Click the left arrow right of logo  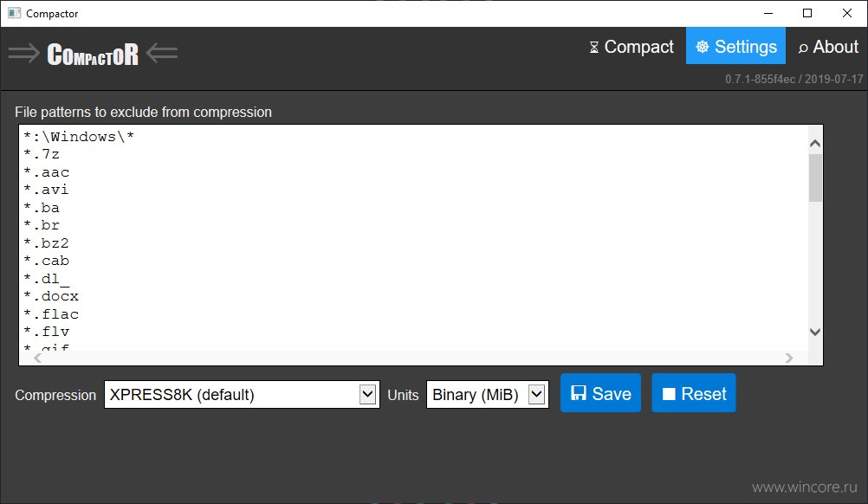pyautogui.click(x=162, y=53)
